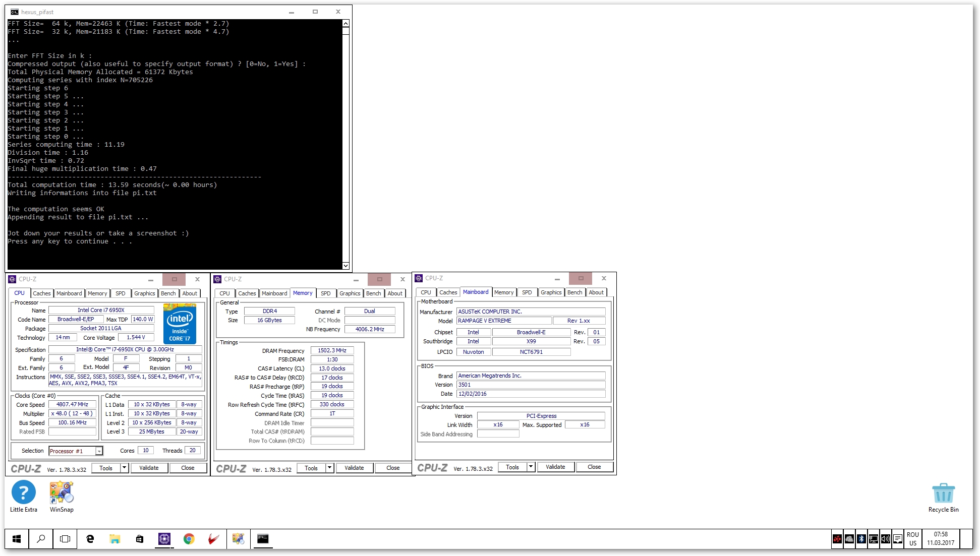Click Validate in Mainboard window
Screen dimensions: 980x556
click(555, 467)
